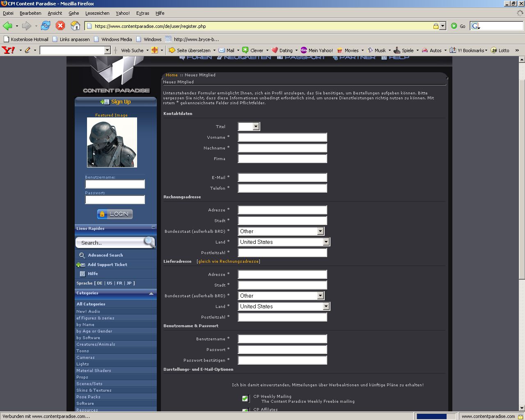This screenshot has height=420, width=525.
Task: Click the browser Back arrow button
Action: (x=7, y=26)
